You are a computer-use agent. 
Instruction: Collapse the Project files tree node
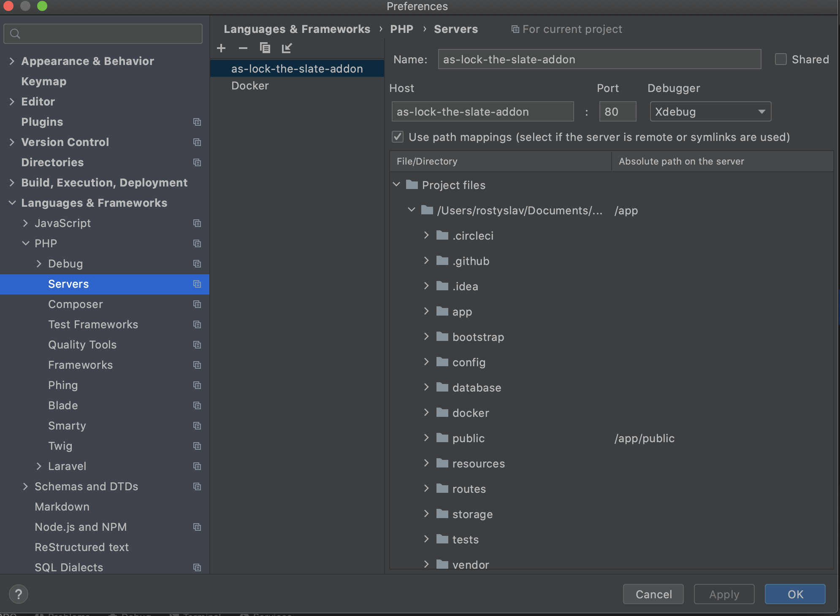[x=396, y=185]
